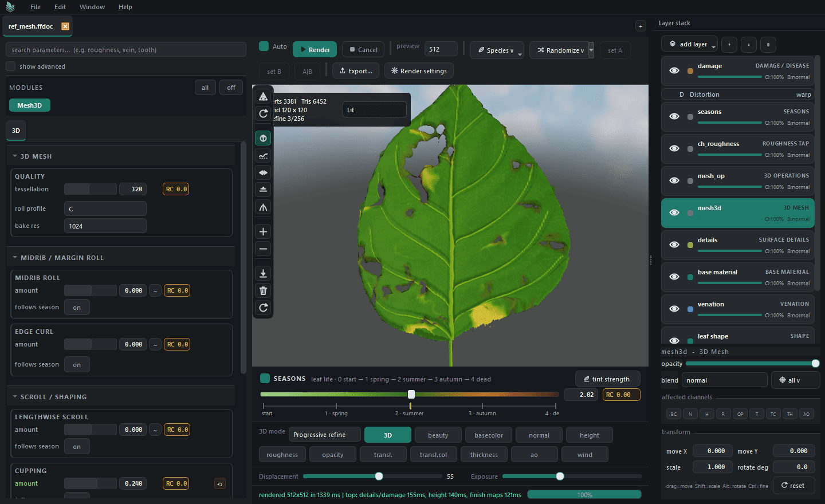Toggle midrib roll follows season 'on' button
This screenshot has width=825, height=504.
(77, 308)
